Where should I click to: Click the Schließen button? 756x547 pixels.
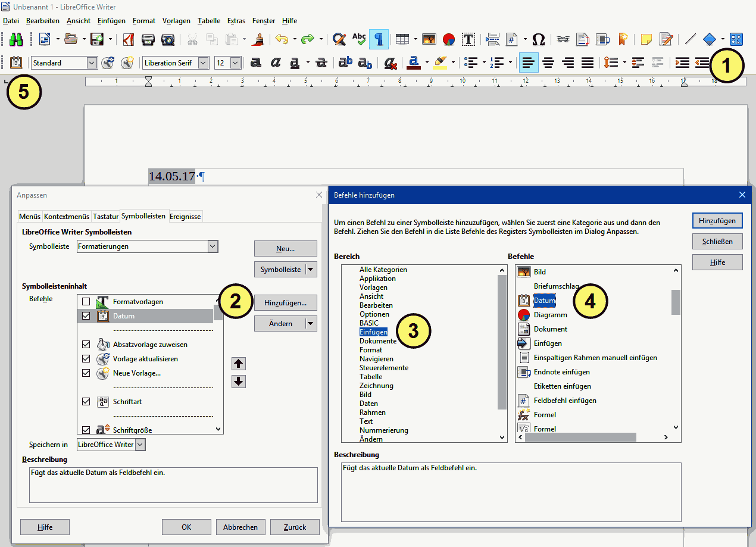point(717,241)
